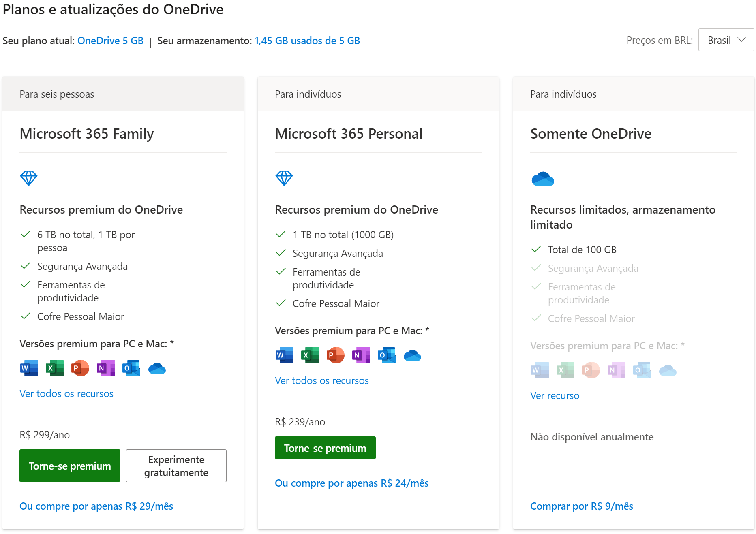
Task: Open the Brasil country dropdown
Action: (x=726, y=40)
